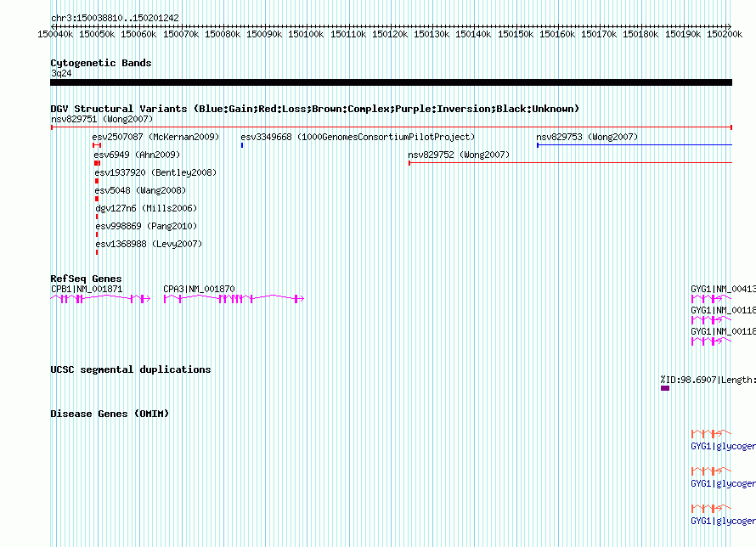The image size is (756, 547).
Task: Click the 150100k ruler label
Action: (306, 34)
